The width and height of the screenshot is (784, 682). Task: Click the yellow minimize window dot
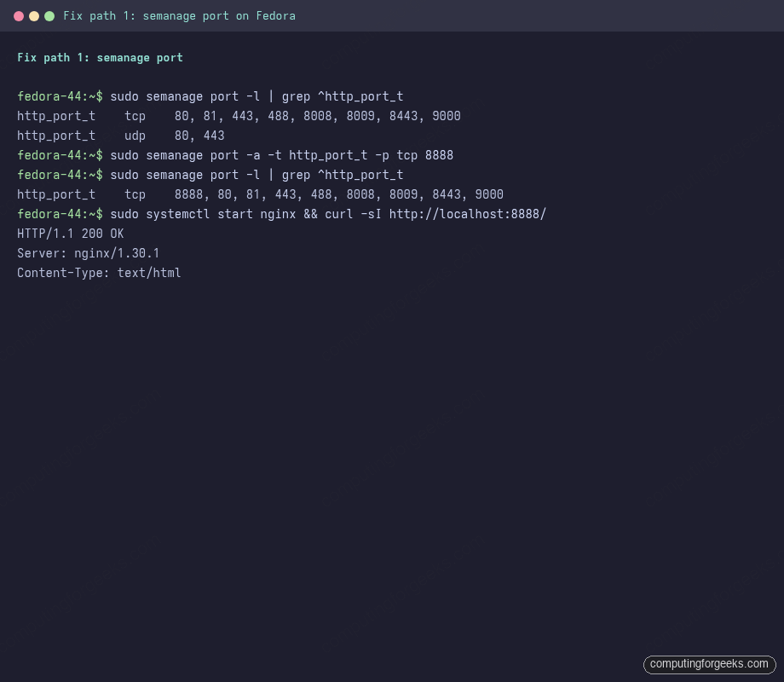(x=34, y=16)
